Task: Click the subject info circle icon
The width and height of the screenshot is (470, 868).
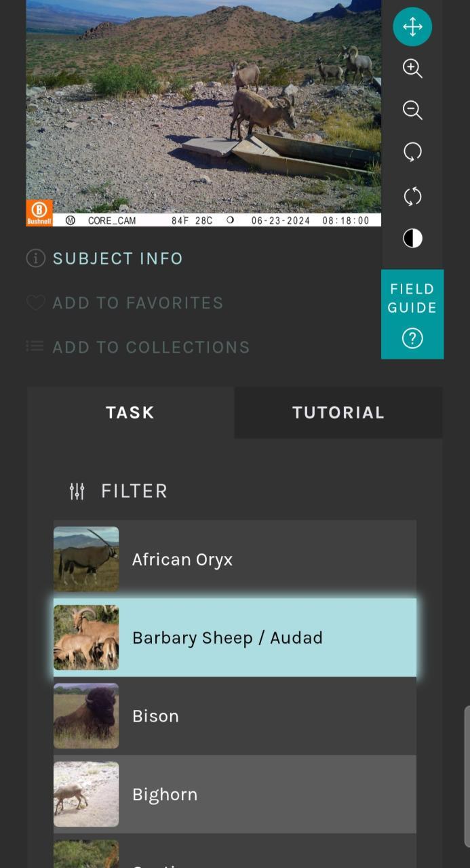Action: pos(35,258)
